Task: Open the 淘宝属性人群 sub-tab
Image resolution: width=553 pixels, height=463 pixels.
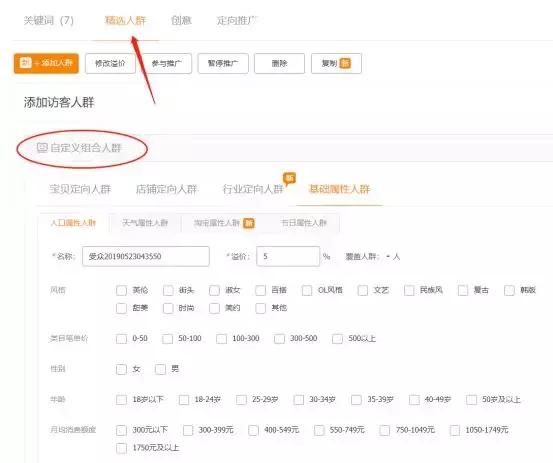Action: [224, 223]
